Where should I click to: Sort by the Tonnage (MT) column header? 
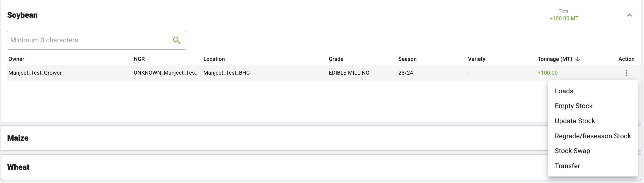click(x=555, y=59)
